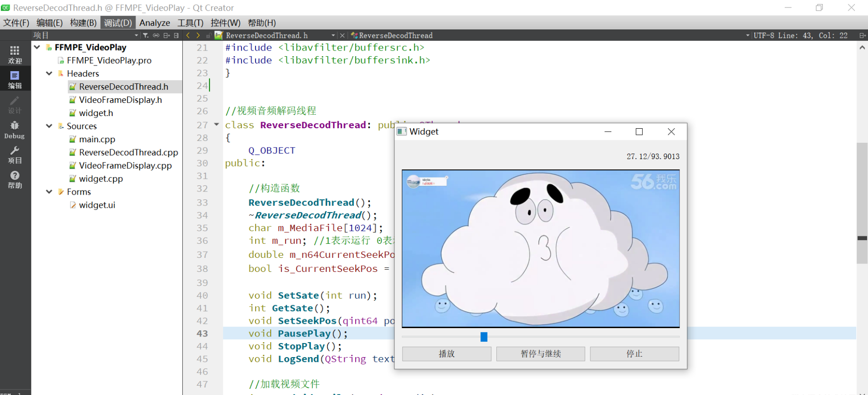Close the project side panel icon
This screenshot has width=868, height=395.
point(176,36)
